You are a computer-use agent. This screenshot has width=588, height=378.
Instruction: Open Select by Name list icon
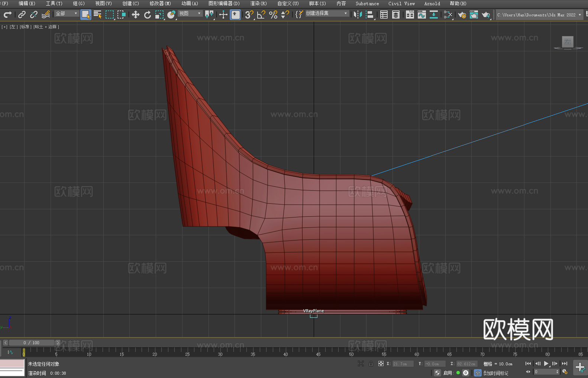point(98,14)
